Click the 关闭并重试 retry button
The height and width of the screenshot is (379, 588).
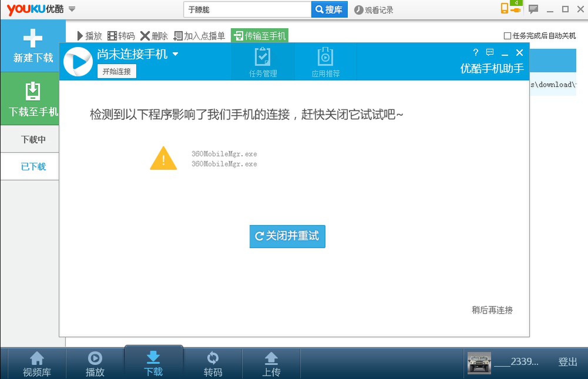point(287,237)
